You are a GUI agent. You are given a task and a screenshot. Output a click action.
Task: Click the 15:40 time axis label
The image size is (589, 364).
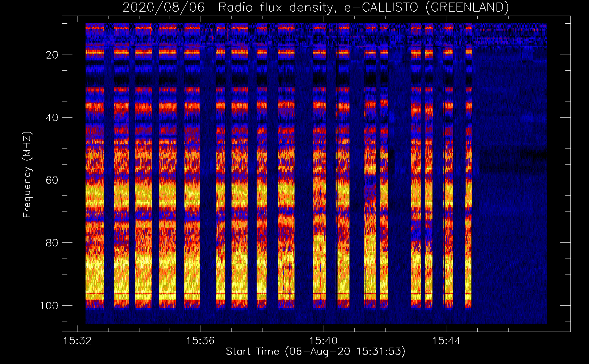[x=323, y=341]
